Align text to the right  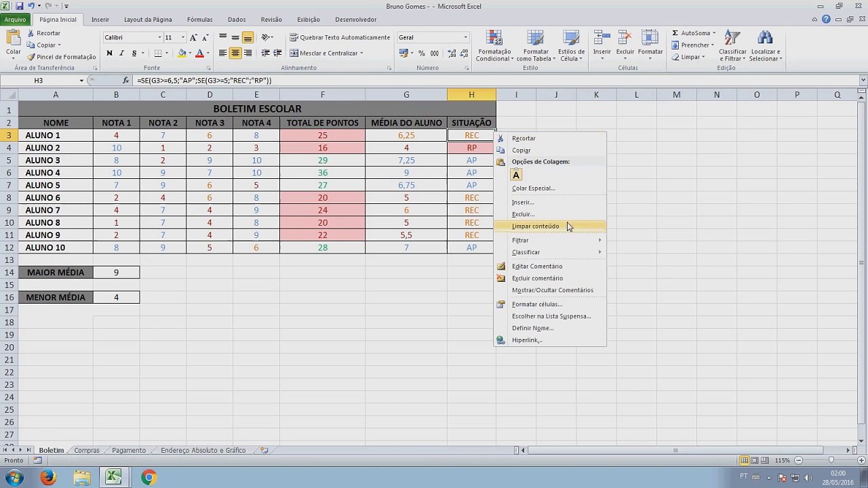[x=248, y=53]
